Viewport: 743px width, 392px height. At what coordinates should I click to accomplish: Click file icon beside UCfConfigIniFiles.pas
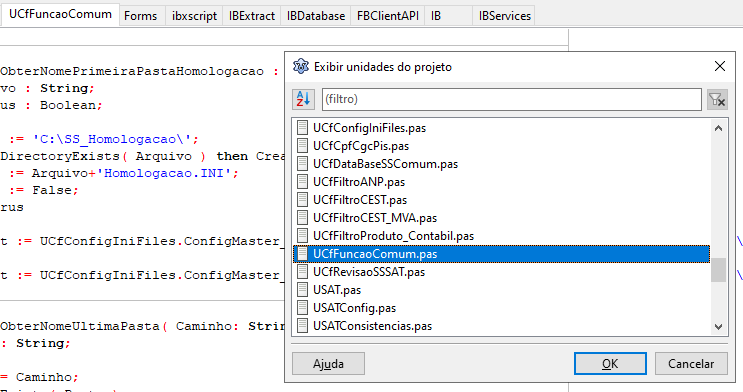click(302, 128)
